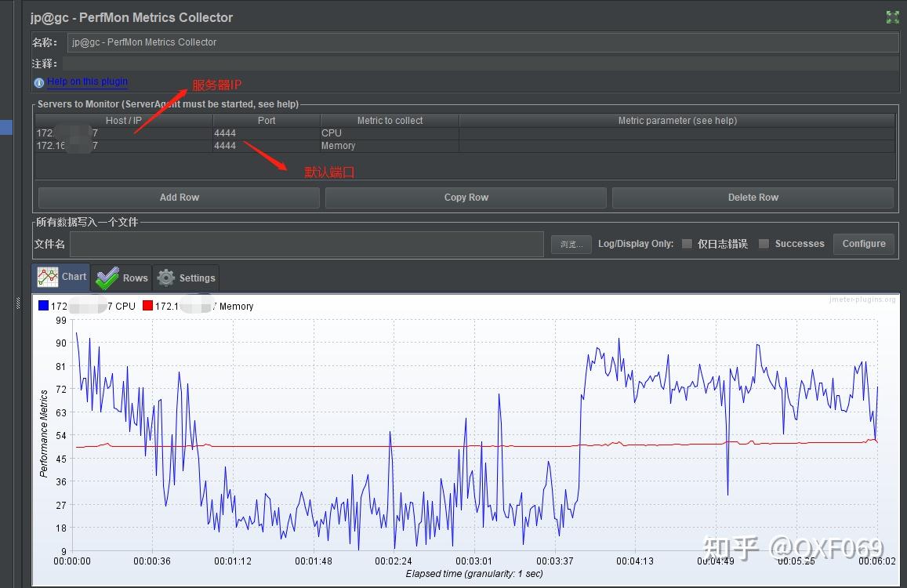Viewport: 907px width, 588px height.
Task: Click the blue info icon beside help link
Action: tap(38, 83)
